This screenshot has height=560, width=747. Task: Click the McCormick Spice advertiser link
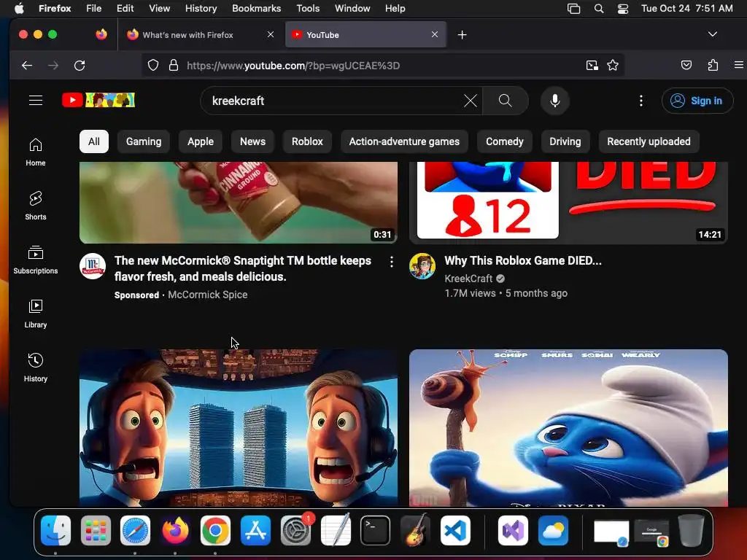[208, 295]
